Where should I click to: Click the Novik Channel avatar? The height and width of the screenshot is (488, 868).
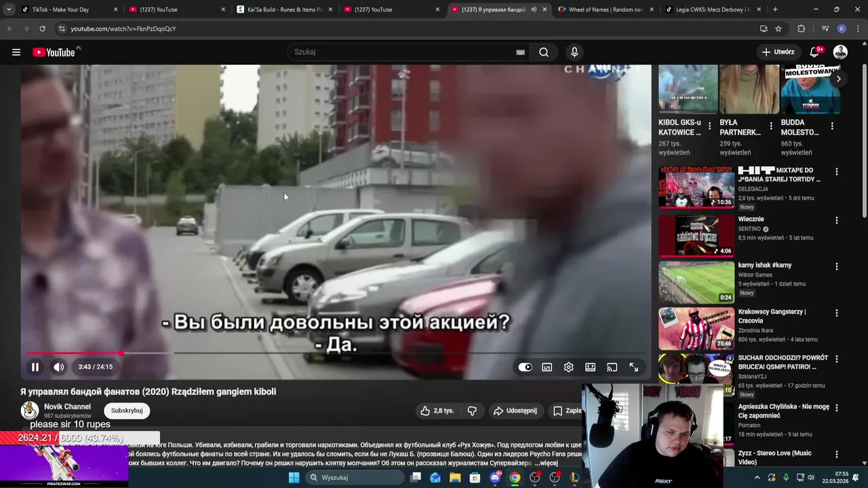30,411
